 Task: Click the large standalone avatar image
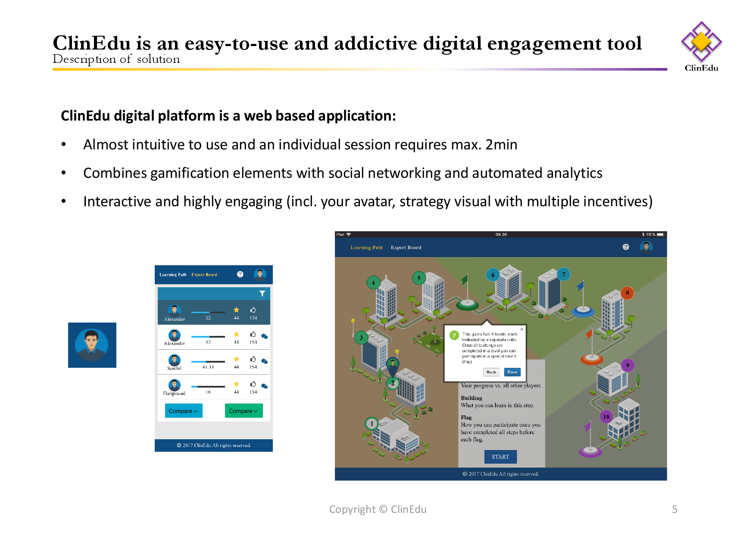tap(92, 345)
